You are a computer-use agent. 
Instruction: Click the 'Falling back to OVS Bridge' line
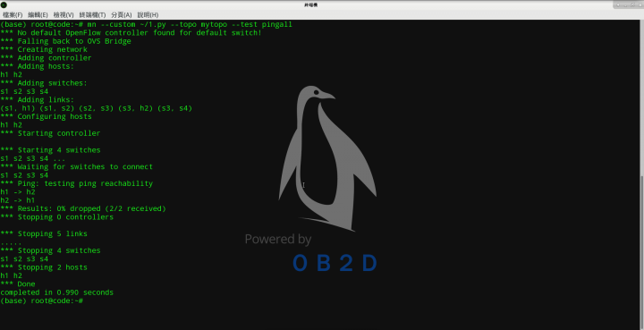65,41
